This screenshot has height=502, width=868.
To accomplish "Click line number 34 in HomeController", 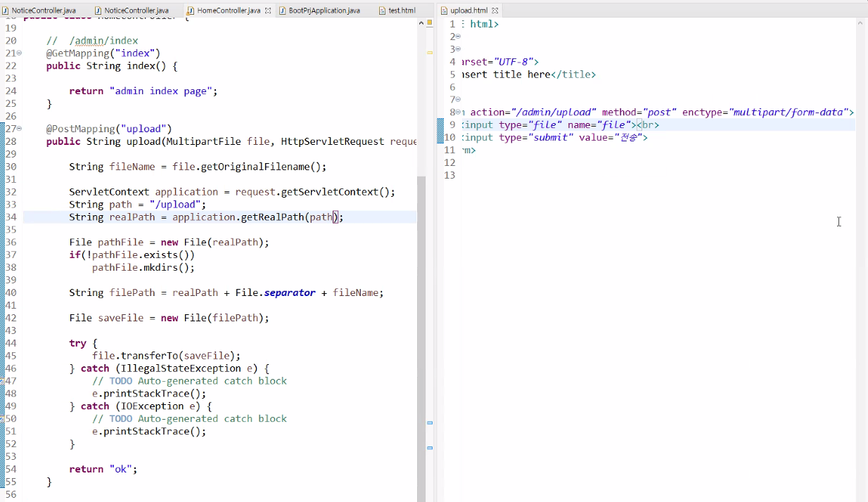I will pos(11,217).
